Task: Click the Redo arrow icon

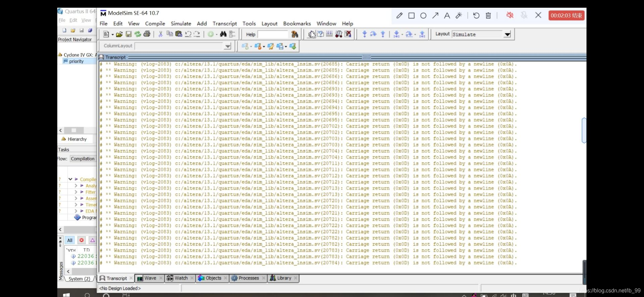Action: [x=197, y=34]
